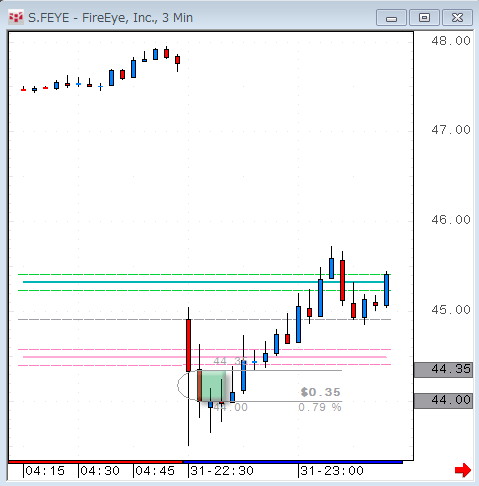
Task: Maximize the S.FEYE chart window
Action: (x=424, y=18)
